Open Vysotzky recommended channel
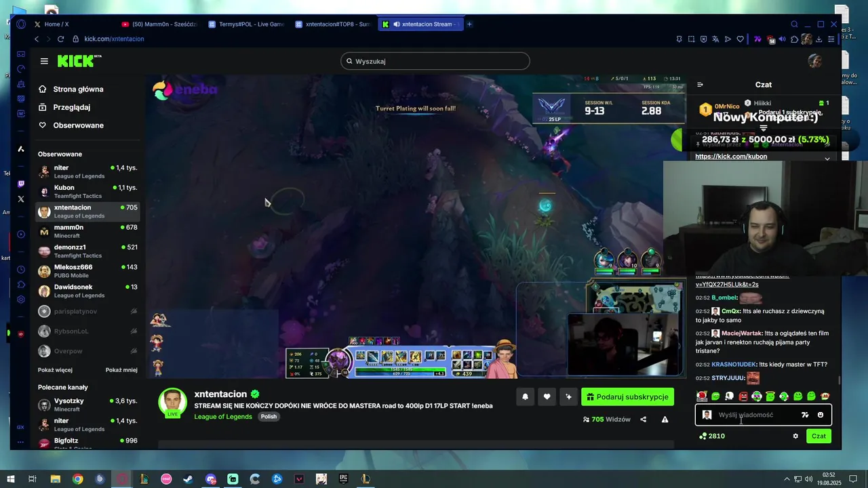 click(x=87, y=405)
